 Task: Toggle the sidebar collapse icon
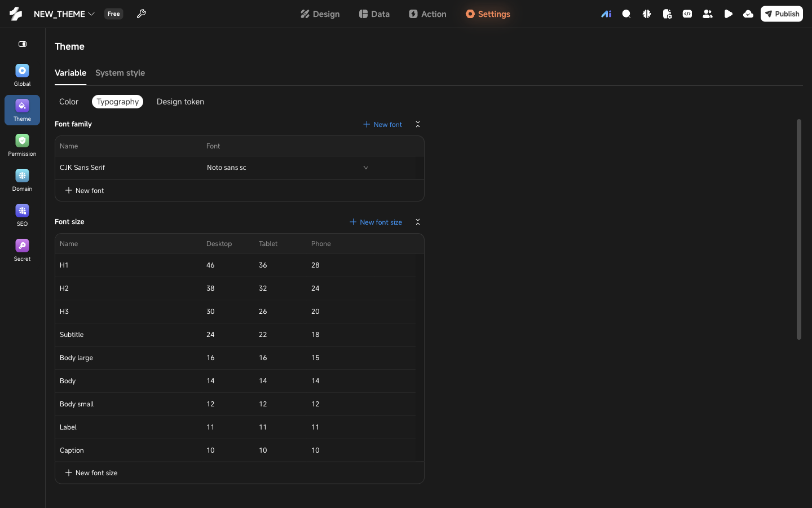coord(23,44)
